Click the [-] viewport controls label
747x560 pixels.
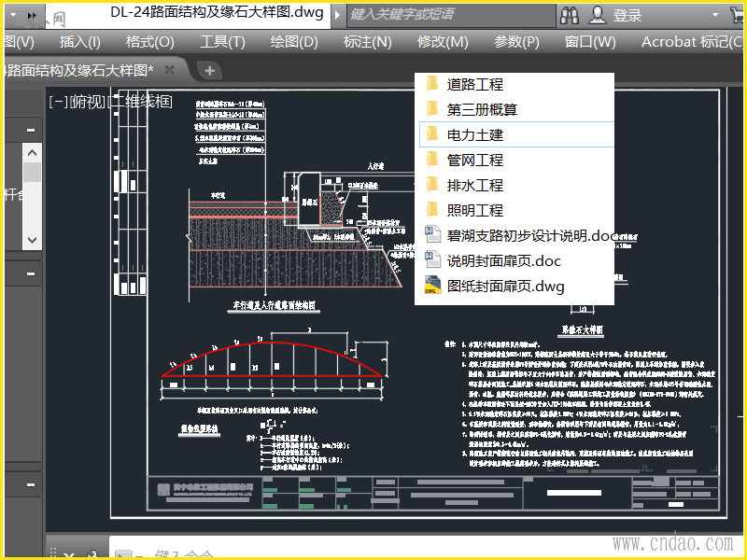[59, 102]
